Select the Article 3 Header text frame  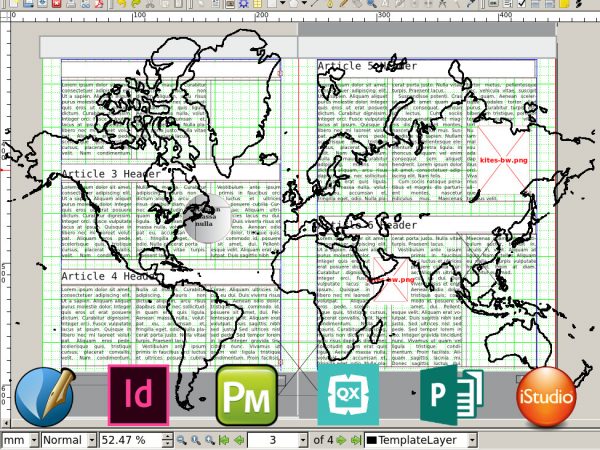coord(171,174)
